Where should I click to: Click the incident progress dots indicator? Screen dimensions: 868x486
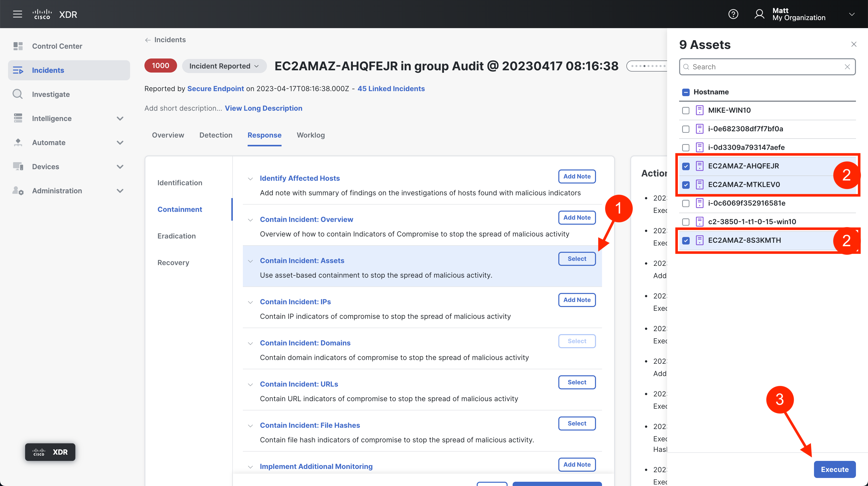647,66
